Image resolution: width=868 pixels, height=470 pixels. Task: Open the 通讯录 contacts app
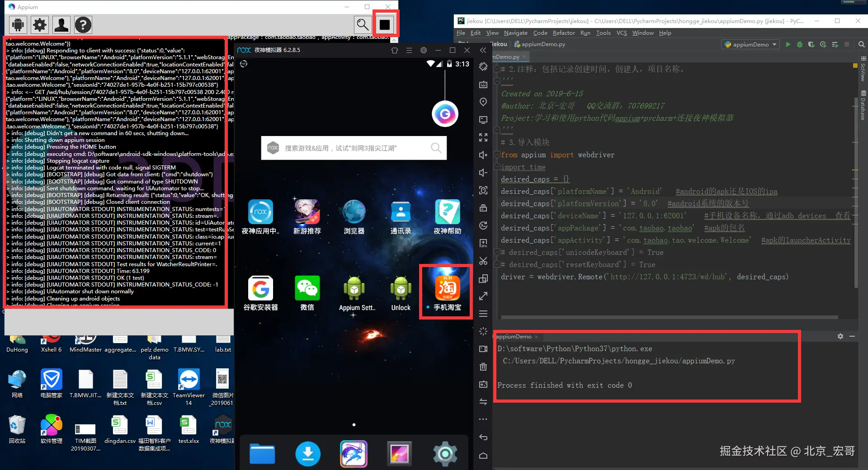pyautogui.click(x=401, y=217)
